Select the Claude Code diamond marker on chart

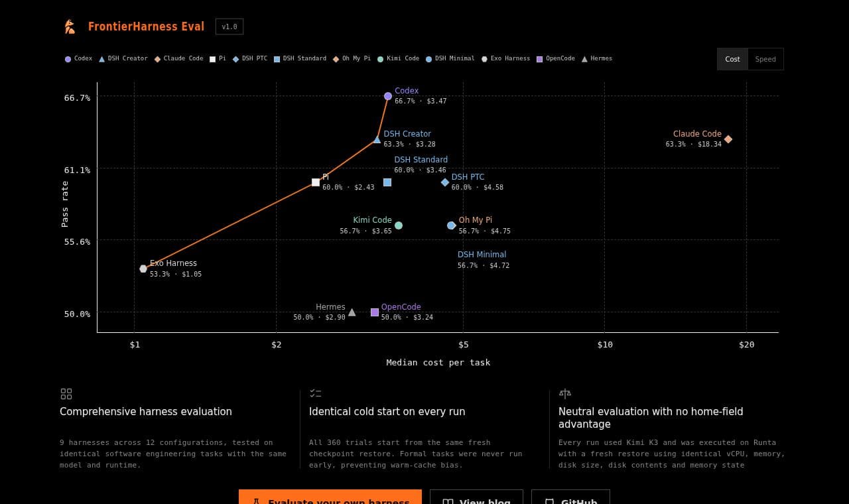pos(728,139)
